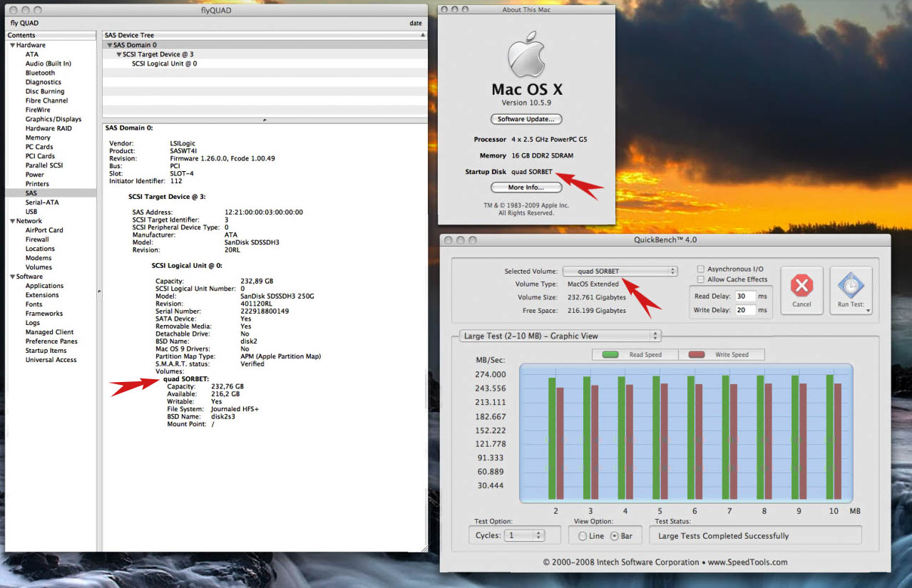Screen dimensions: 912x588
Task: Select Diagnostics in the Contents list
Action: pyautogui.click(x=43, y=82)
